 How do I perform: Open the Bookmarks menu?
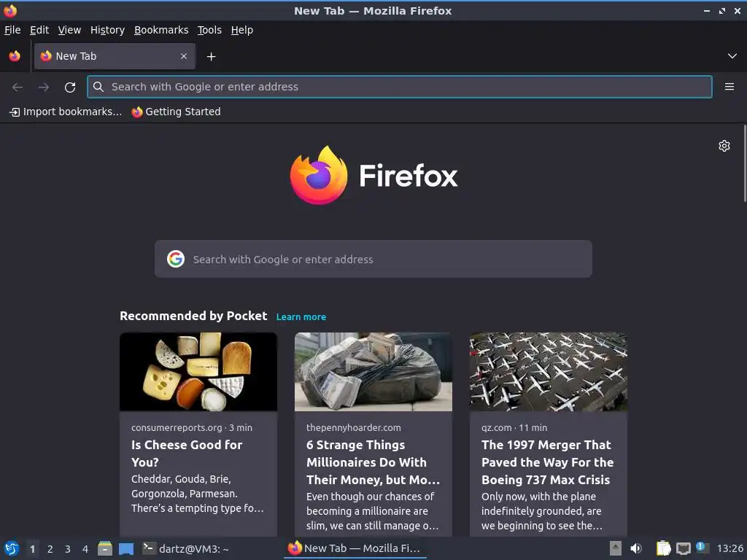coord(161,30)
